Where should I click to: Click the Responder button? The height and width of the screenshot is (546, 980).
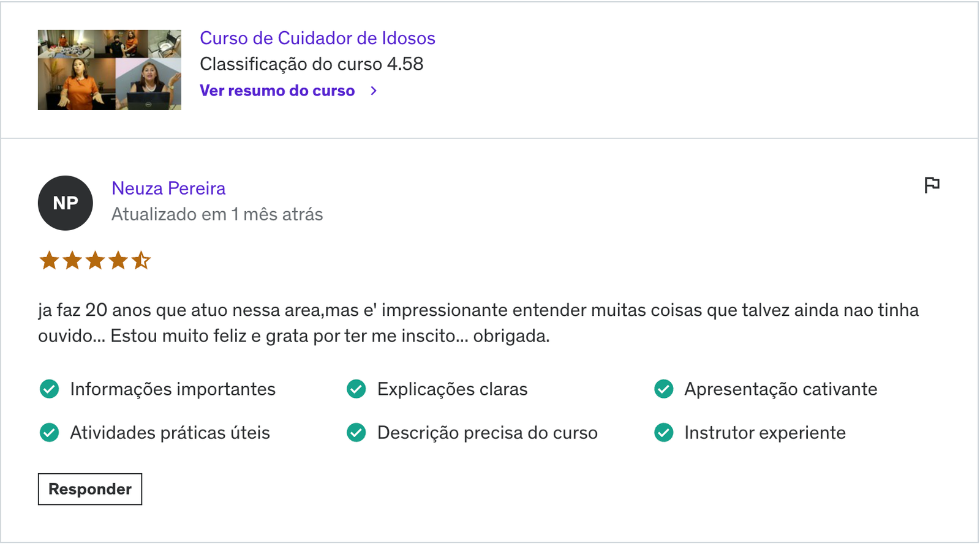(x=90, y=489)
